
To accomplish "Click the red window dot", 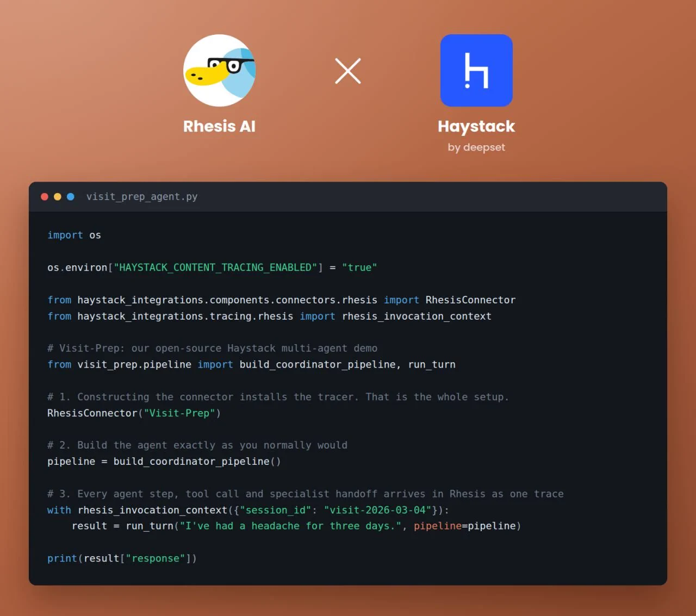I will [45, 197].
